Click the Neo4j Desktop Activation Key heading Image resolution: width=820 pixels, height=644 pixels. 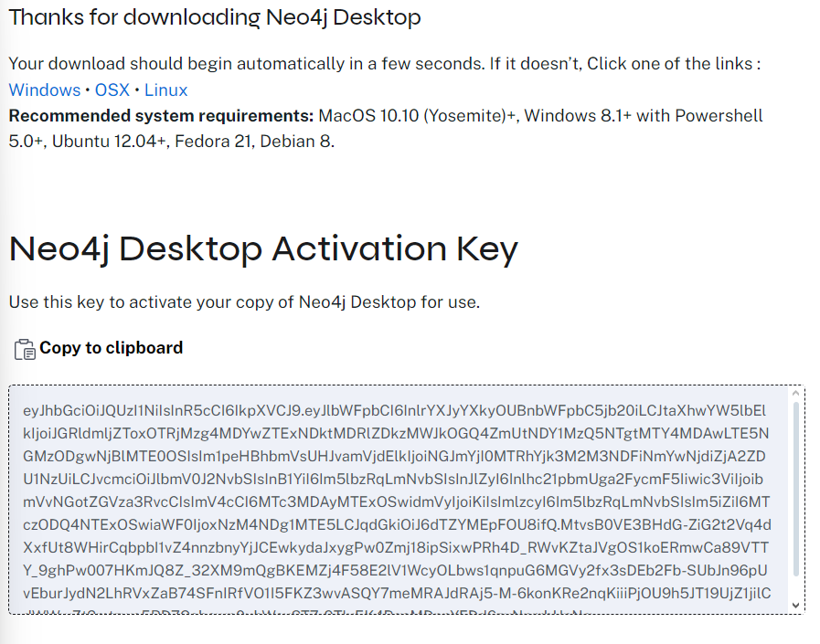(x=263, y=248)
